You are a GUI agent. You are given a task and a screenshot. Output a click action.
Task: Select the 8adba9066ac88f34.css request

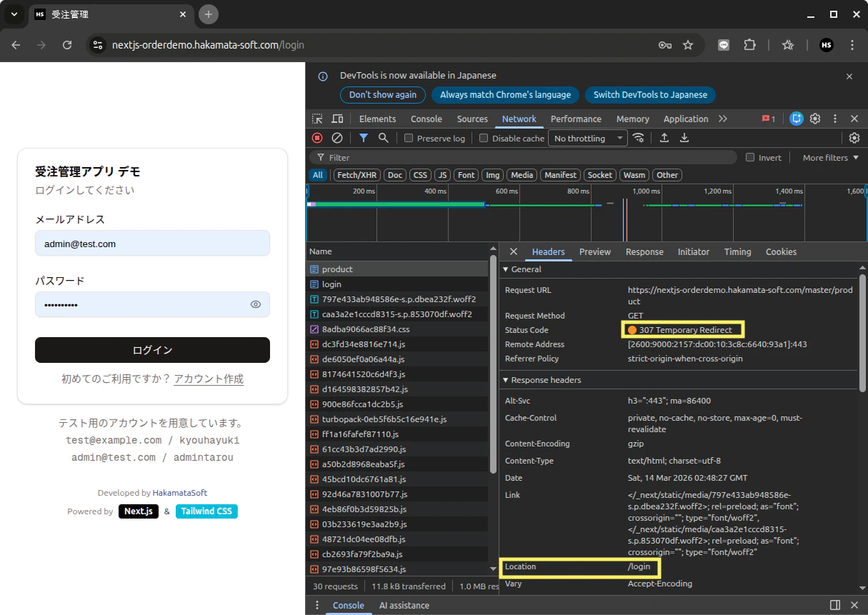coord(397,329)
